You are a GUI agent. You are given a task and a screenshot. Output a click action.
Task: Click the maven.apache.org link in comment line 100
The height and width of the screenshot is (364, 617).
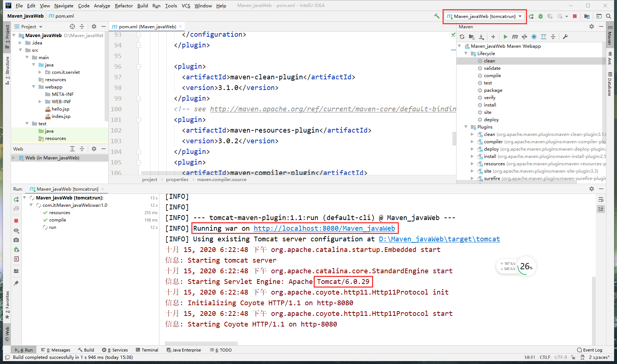point(333,109)
